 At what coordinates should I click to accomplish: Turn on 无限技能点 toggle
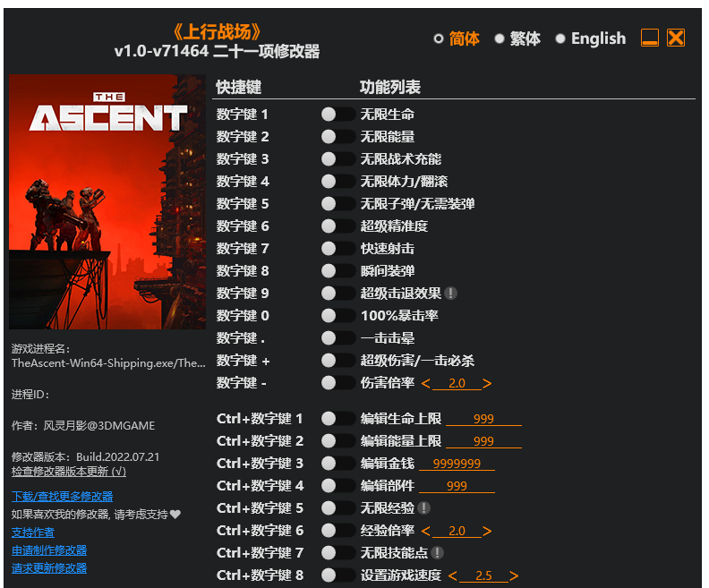pyautogui.click(x=337, y=553)
